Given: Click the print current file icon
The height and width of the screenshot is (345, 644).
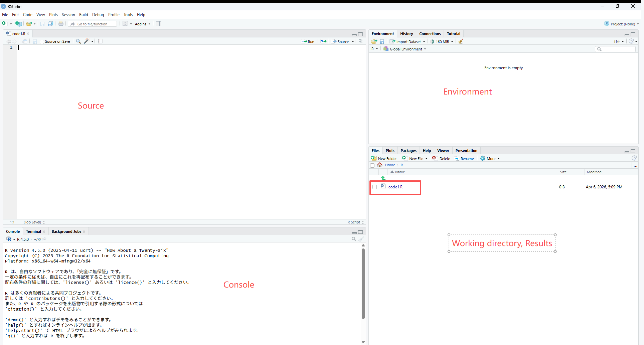Looking at the screenshot, I should pos(61,24).
